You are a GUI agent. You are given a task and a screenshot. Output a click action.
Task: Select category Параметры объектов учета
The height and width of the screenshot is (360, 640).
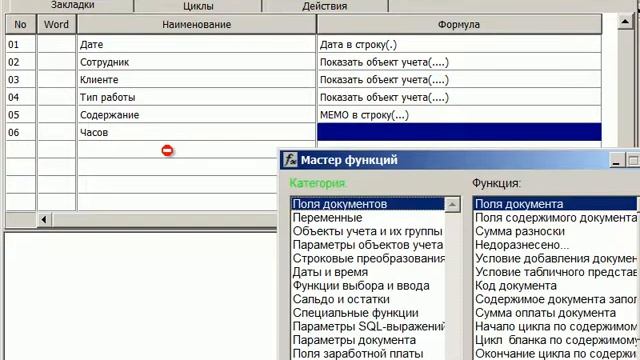pos(368,244)
